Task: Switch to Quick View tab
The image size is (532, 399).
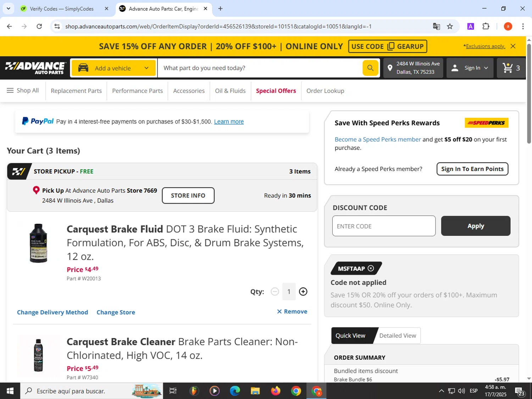Action: [350, 336]
